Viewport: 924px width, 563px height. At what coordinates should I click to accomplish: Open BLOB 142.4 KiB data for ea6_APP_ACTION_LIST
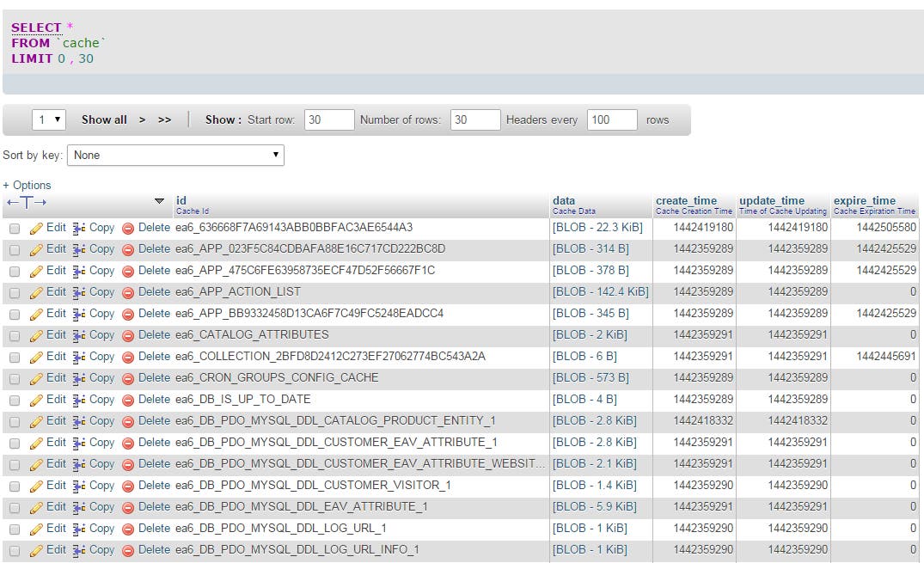point(601,292)
